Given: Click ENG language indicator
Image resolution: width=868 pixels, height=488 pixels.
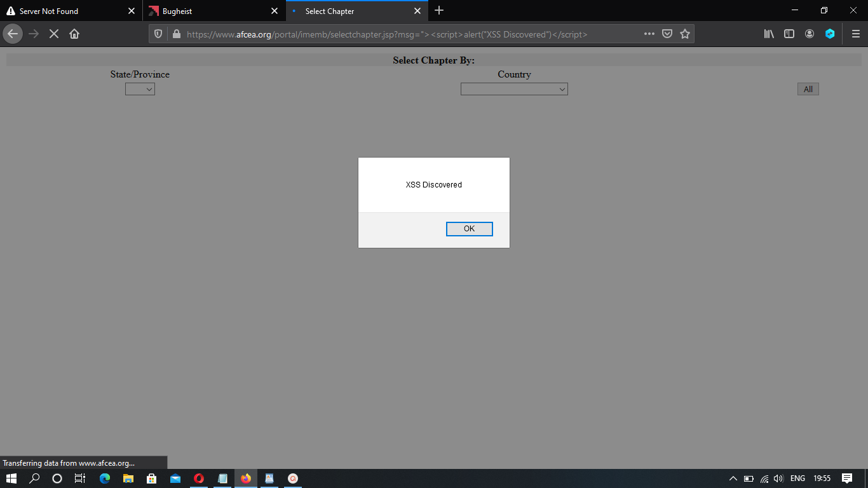Looking at the screenshot, I should [x=797, y=478].
